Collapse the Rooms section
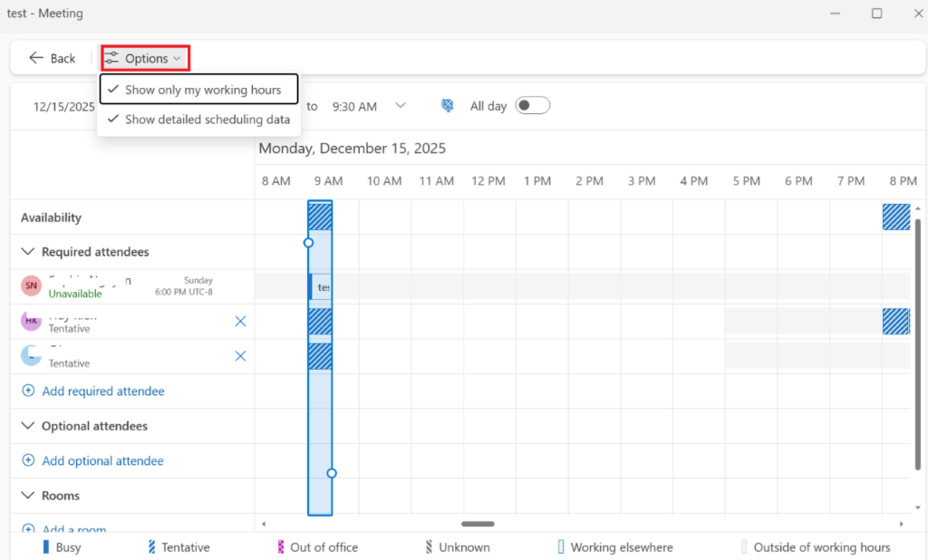 click(x=27, y=496)
